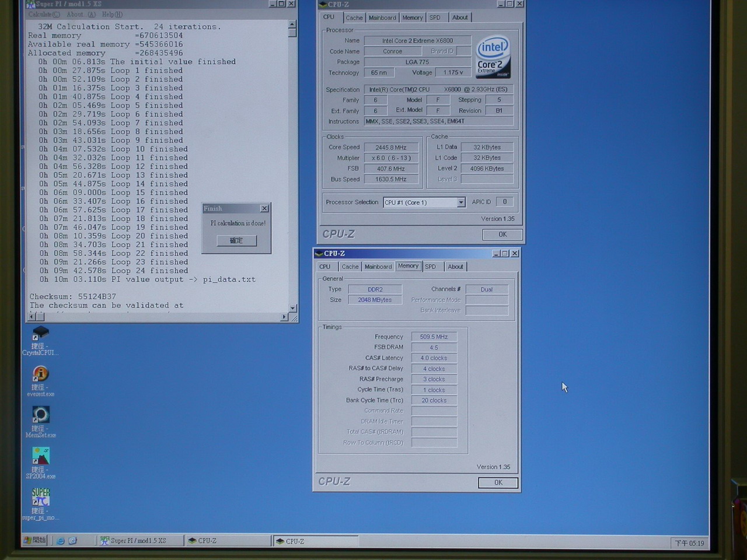Select the SPD tab in lower CPU-Z
The width and height of the screenshot is (747, 560).
(x=431, y=267)
